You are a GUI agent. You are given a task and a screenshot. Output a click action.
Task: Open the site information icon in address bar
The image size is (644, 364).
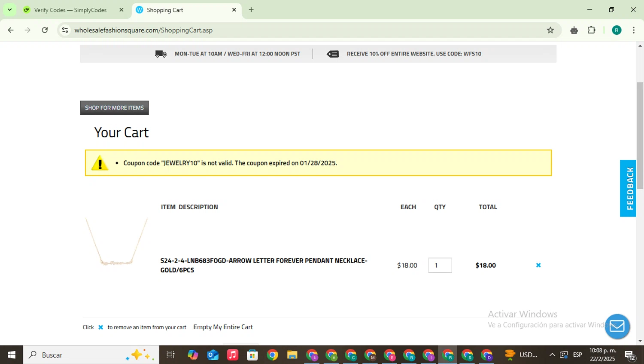pyautogui.click(x=65, y=30)
